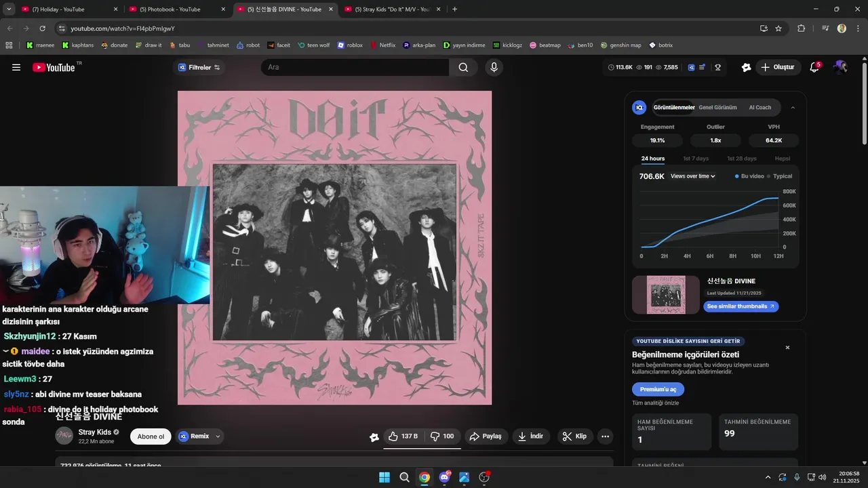
Task: Reload the page with browser refresh
Action: (x=42, y=28)
